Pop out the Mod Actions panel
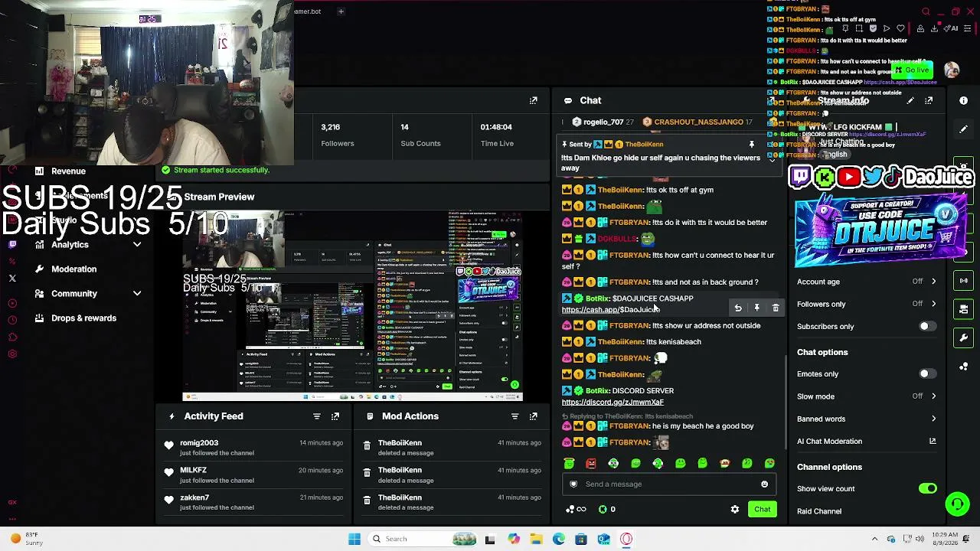The height and width of the screenshot is (551, 980). tap(534, 416)
